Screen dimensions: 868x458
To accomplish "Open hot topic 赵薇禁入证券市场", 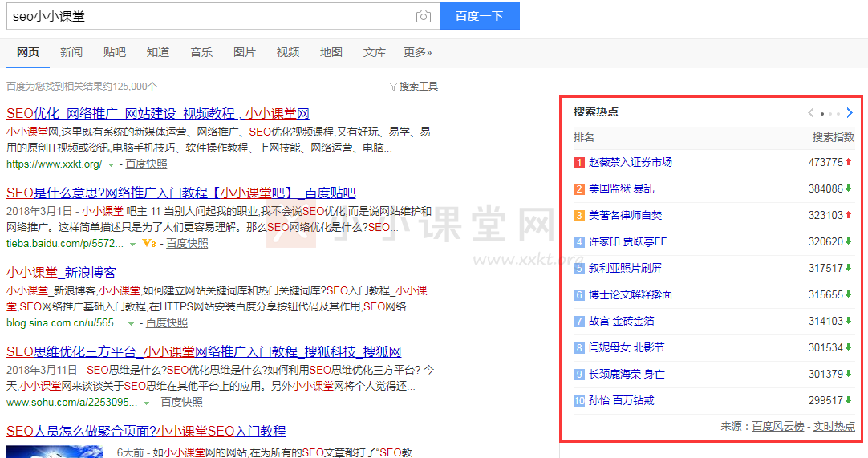I will 631,162.
